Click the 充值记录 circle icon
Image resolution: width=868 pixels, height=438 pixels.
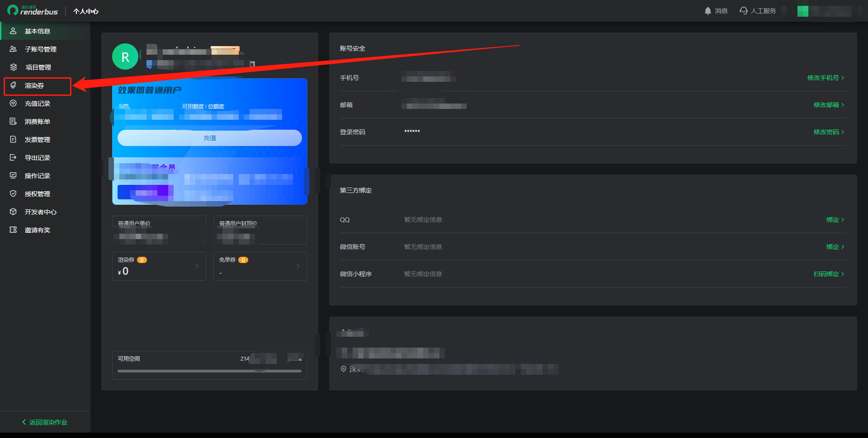[13, 103]
